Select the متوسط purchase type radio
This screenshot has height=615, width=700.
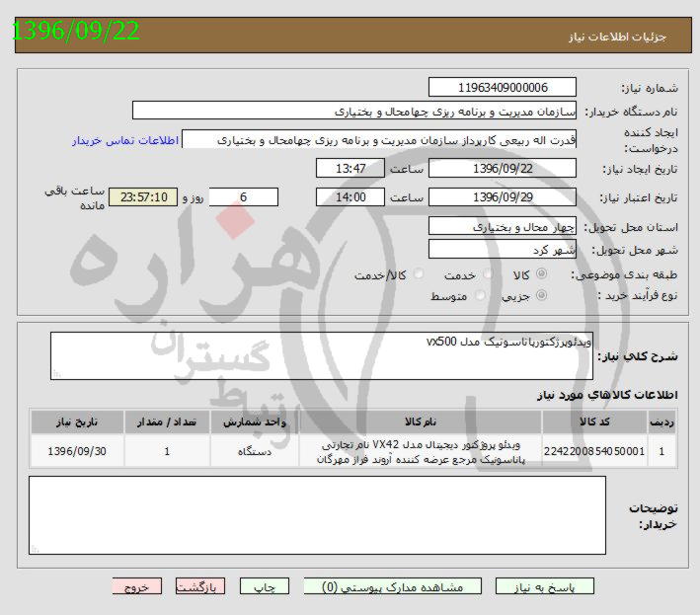pos(480,295)
